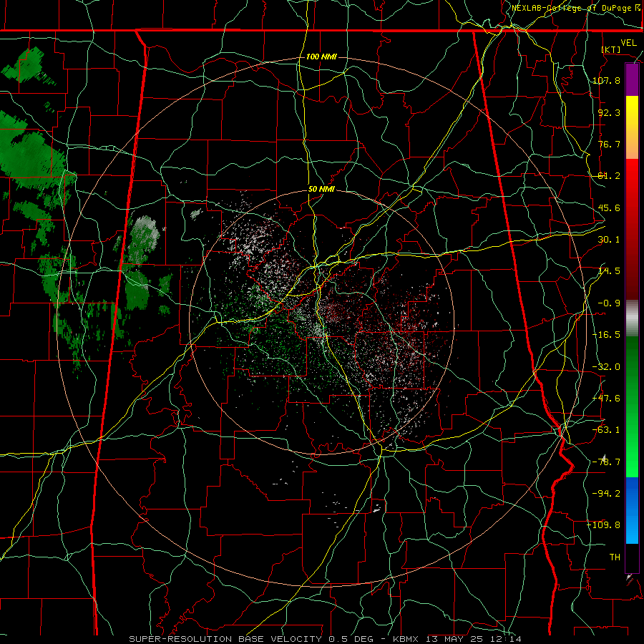The image size is (644, 644).
Task: Pick the purple segment of the color bar
Action: coord(632,80)
